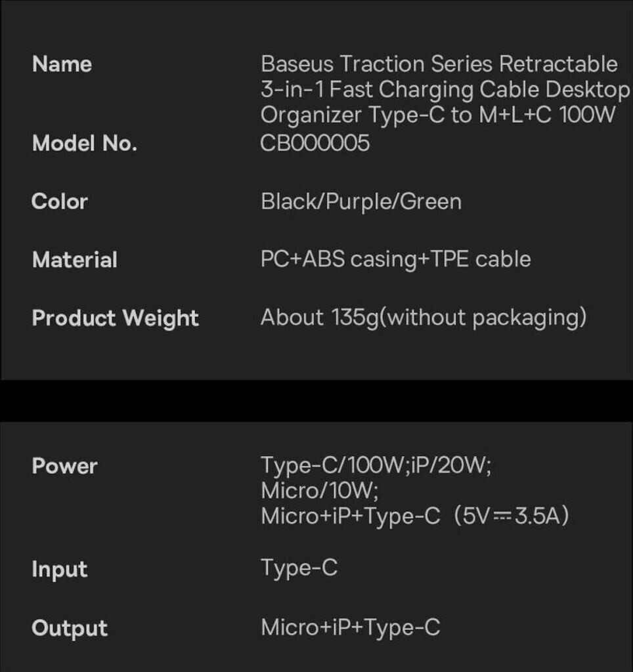
Task: Click the "Model No." label
Action: pos(85,143)
